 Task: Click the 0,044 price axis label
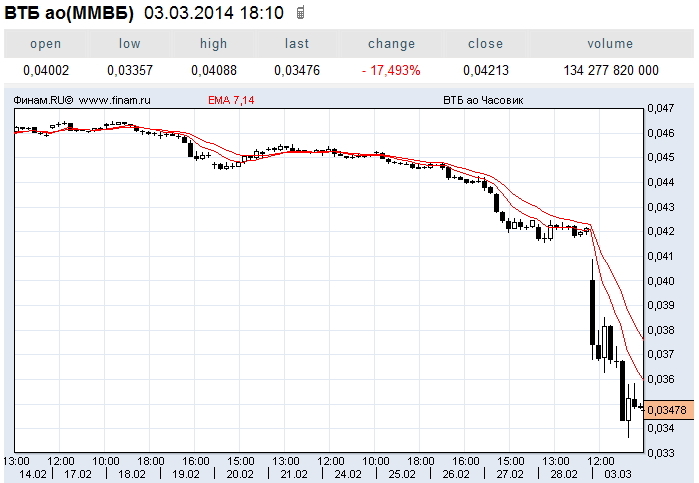coord(661,182)
